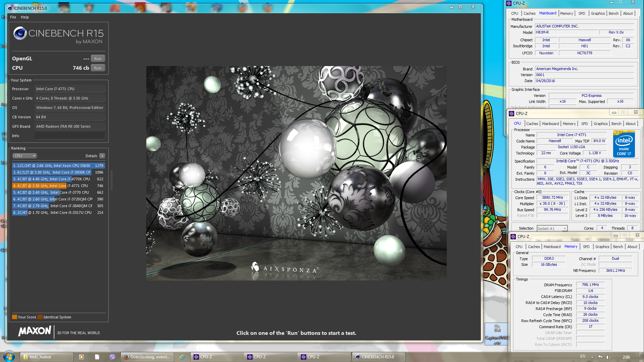Viewport: 644px width, 362px height.
Task: Open the Windows Start menu orb
Action: pos(9,356)
